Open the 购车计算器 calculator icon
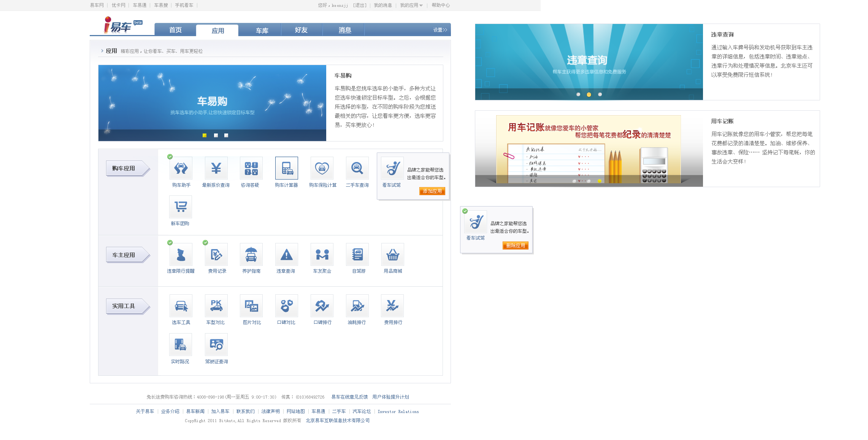Image resolution: width=868 pixels, height=440 pixels. pos(286,168)
